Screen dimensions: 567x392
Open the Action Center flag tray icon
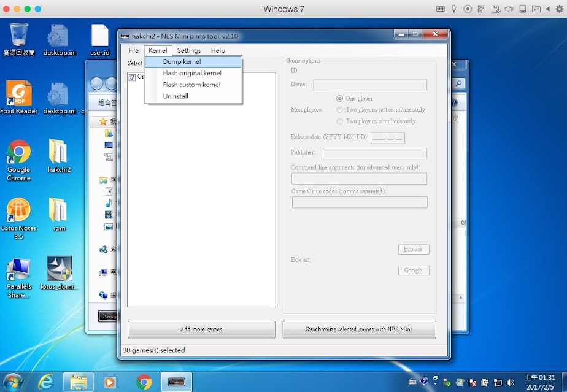coord(472,382)
